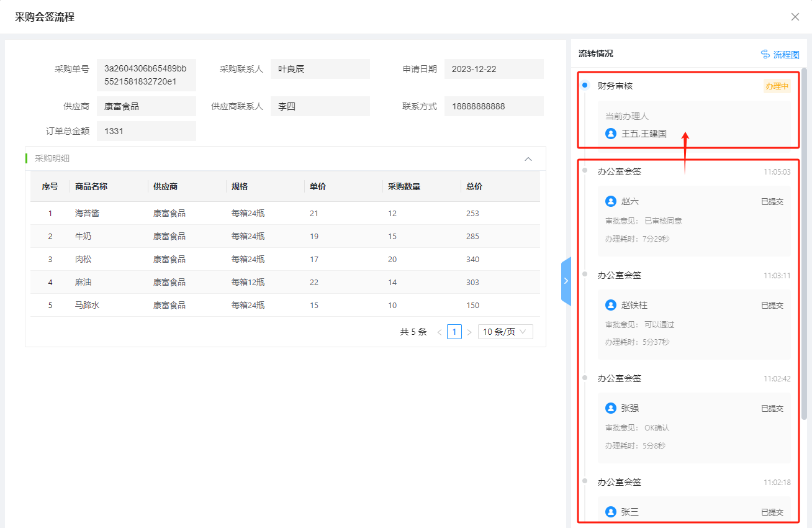The width and height of the screenshot is (812, 528).
Task: Click the avatar icon beside 王五,王建国
Action: [x=611, y=134]
